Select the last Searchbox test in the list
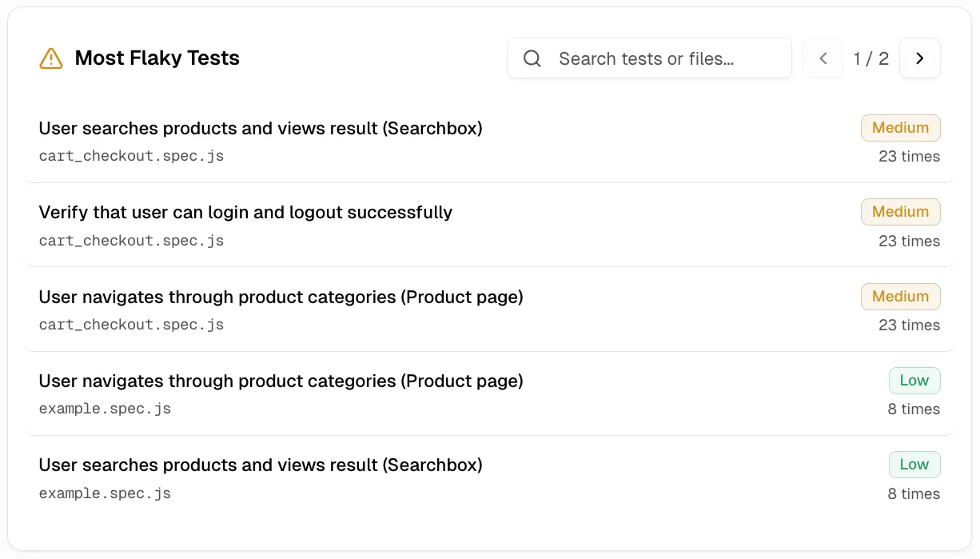 261,465
